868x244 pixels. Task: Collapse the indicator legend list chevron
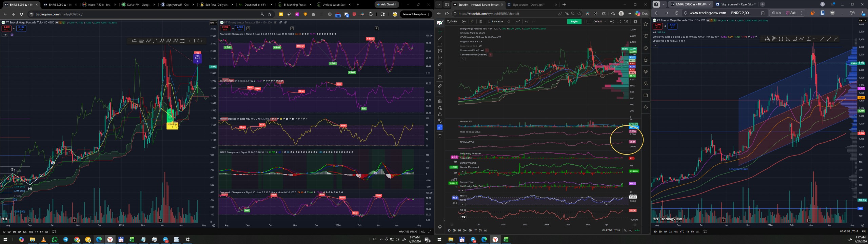pyautogui.click(x=462, y=59)
